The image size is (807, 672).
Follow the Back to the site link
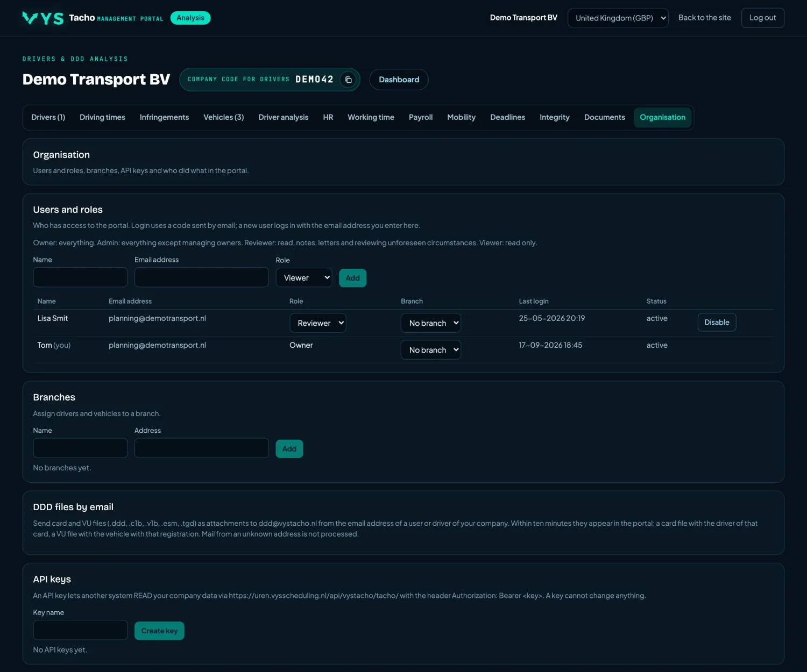[x=705, y=18]
